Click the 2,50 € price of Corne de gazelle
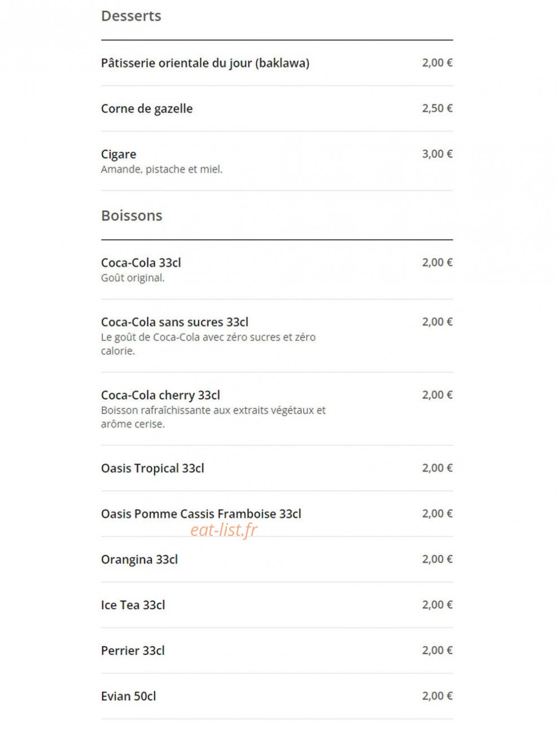 pyautogui.click(x=437, y=108)
